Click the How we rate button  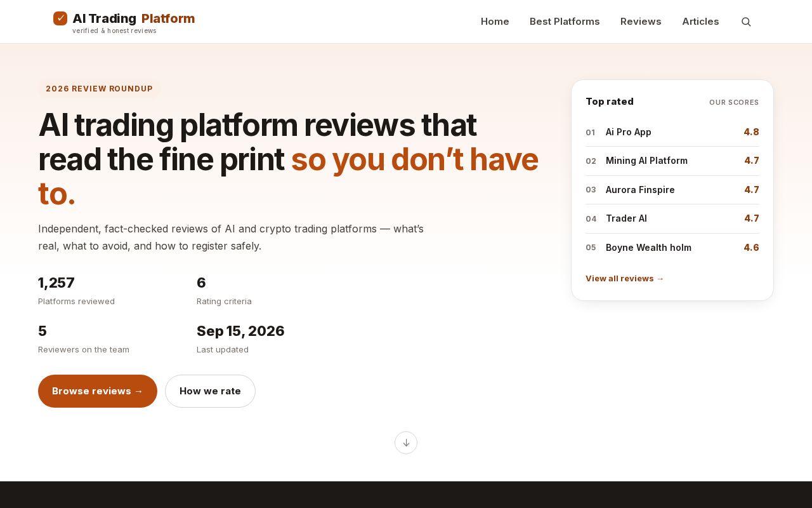(x=210, y=391)
